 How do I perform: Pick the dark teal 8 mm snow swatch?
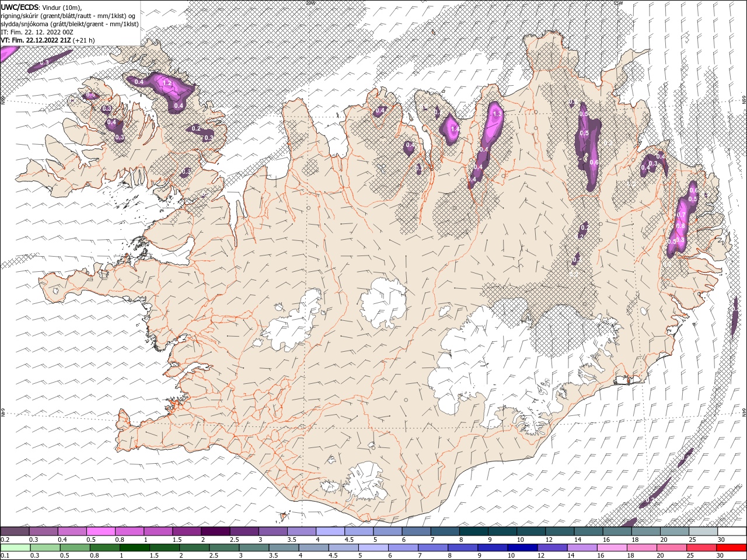(473, 531)
